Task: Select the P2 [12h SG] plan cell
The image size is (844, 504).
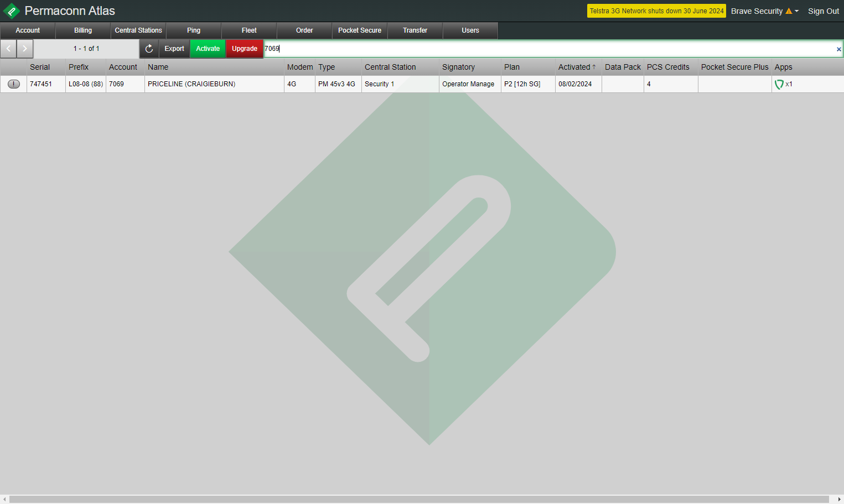Action: click(528, 84)
